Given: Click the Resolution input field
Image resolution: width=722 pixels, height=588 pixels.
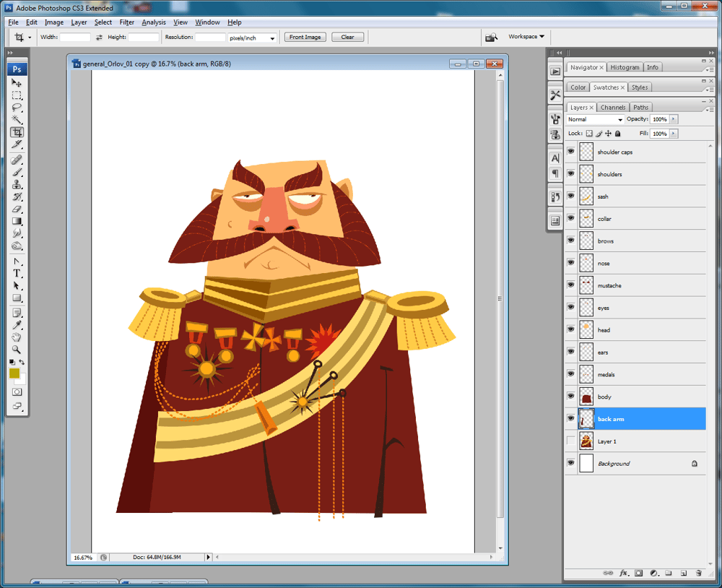Looking at the screenshot, I should click(x=210, y=38).
